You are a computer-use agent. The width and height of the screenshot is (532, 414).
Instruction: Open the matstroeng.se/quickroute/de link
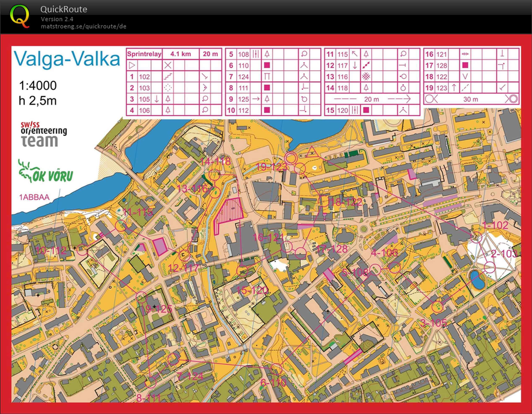pos(83,26)
